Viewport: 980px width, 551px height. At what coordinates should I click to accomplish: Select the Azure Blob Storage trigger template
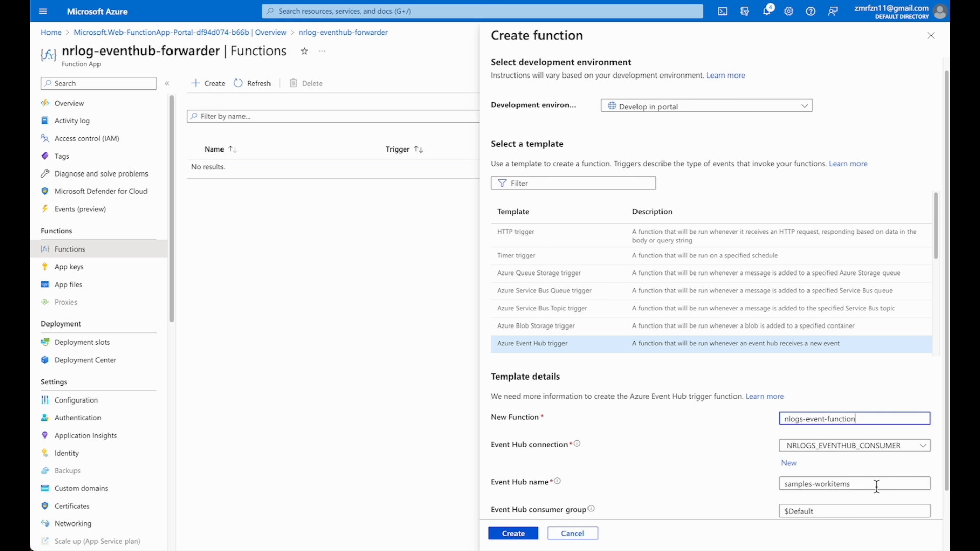(x=711, y=326)
